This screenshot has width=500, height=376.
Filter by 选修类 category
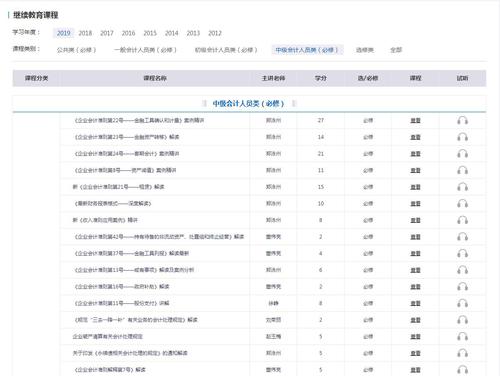click(x=365, y=50)
